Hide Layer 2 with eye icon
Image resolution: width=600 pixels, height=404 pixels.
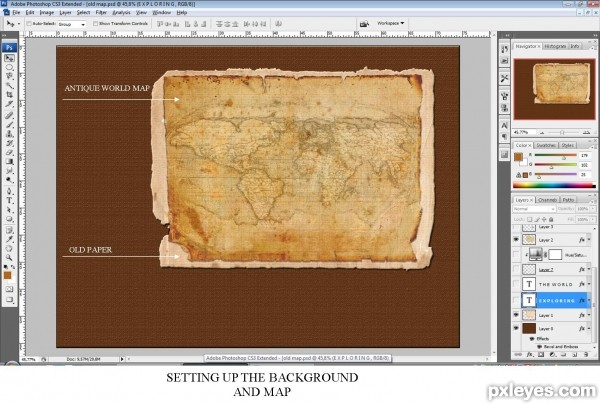pos(516,240)
